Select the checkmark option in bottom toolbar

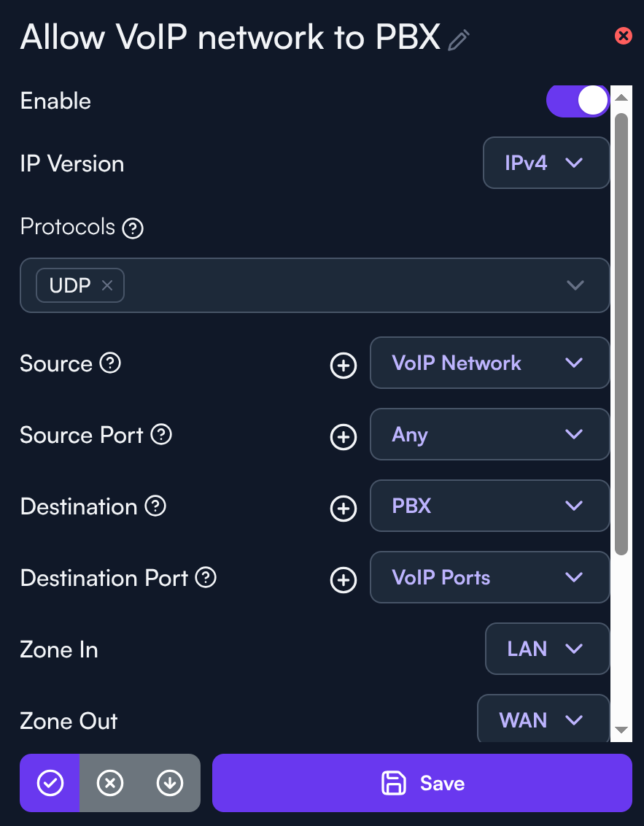point(50,783)
